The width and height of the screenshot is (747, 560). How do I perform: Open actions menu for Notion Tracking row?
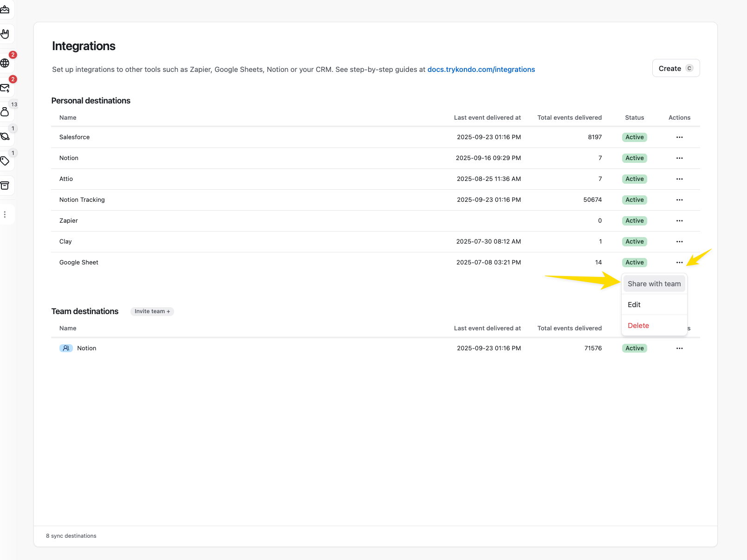click(679, 200)
